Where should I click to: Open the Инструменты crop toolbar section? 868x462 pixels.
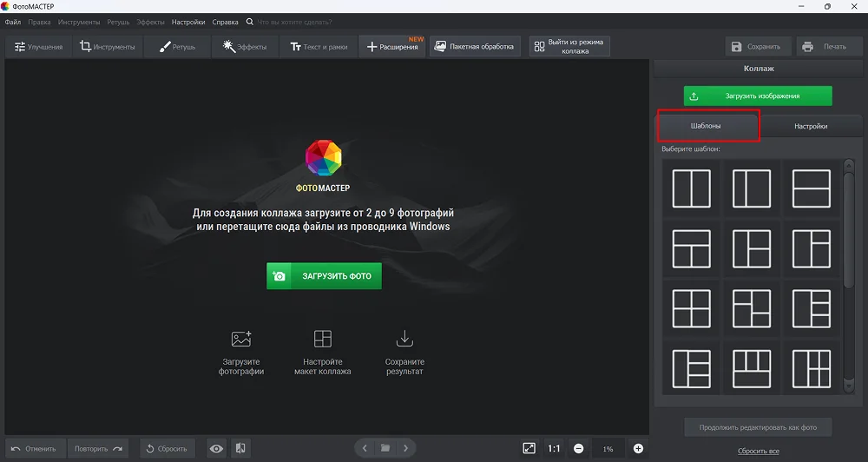coord(108,47)
